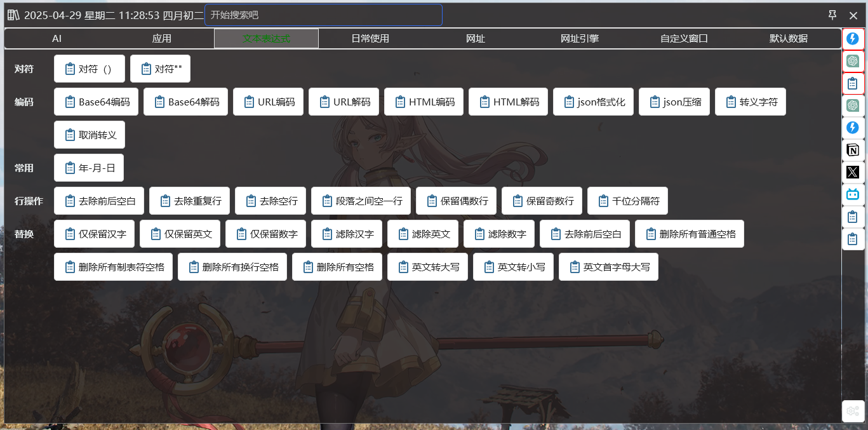Viewport: 868px width, 430px height.
Task: Click the 仅保留汉字 button
Action: coord(95,234)
